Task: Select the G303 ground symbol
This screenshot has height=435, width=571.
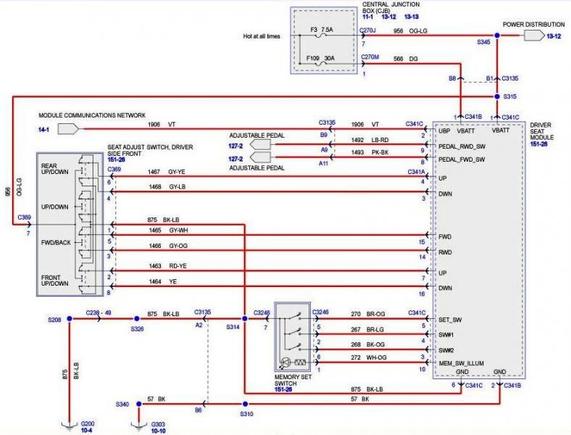Action: [139, 424]
